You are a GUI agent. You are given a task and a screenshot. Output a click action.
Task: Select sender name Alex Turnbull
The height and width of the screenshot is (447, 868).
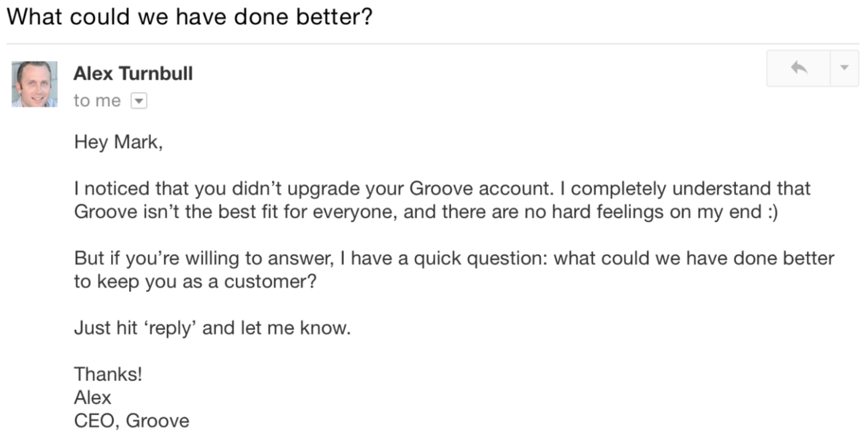133,73
